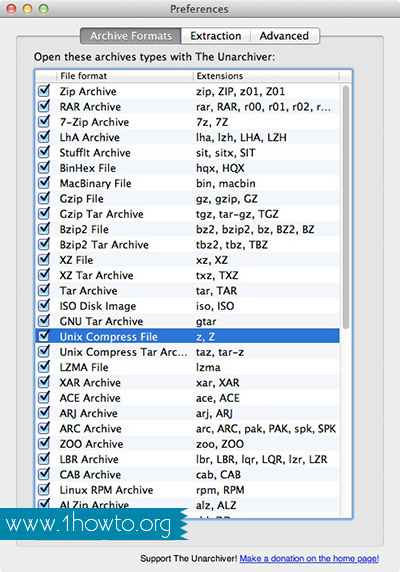Image resolution: width=400 pixels, height=572 pixels.
Task: Close the Preferences window with red button
Action: (x=12, y=9)
